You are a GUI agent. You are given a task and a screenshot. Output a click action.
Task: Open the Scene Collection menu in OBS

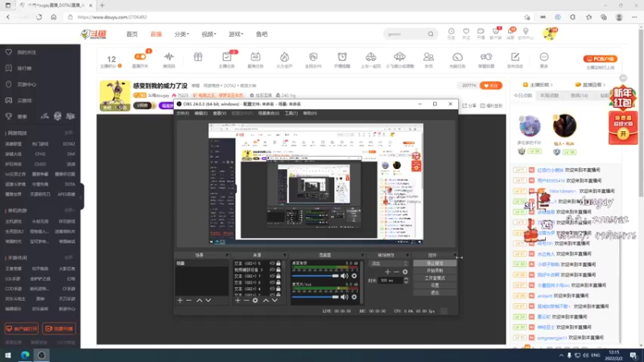[x=269, y=113]
